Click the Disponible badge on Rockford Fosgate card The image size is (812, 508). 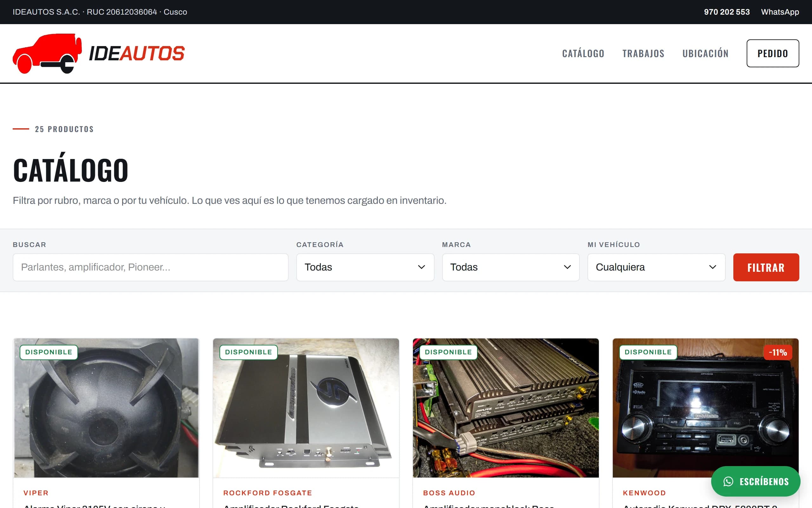[x=249, y=352]
